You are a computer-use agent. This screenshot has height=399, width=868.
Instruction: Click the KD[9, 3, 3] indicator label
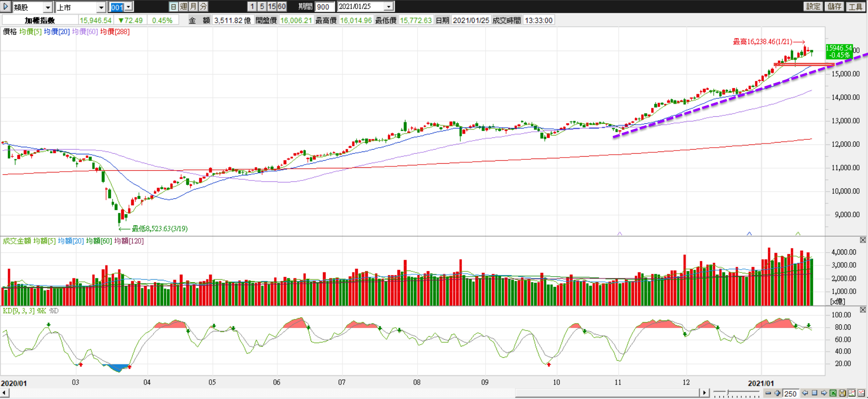(19, 311)
